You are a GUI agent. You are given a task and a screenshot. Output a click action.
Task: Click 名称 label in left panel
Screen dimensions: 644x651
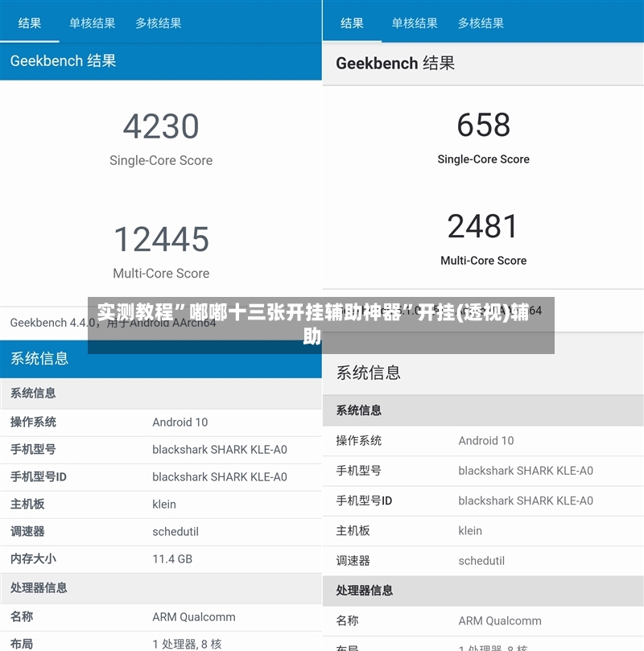pyautogui.click(x=22, y=617)
